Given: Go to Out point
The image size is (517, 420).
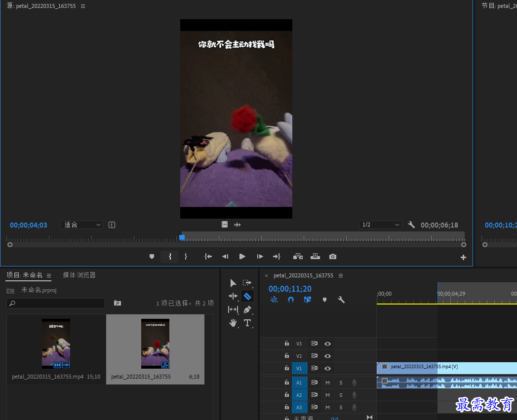Looking at the screenshot, I should [277, 257].
